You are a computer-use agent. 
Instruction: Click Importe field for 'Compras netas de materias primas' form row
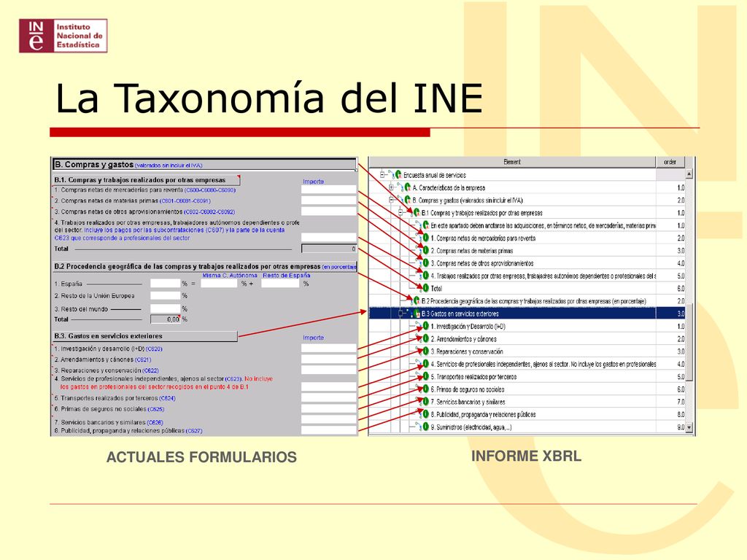pos(329,201)
